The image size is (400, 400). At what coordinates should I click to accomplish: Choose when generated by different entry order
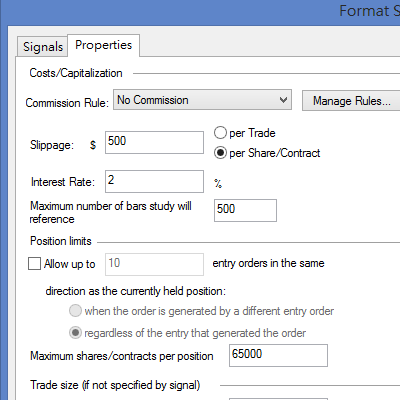click(x=75, y=311)
